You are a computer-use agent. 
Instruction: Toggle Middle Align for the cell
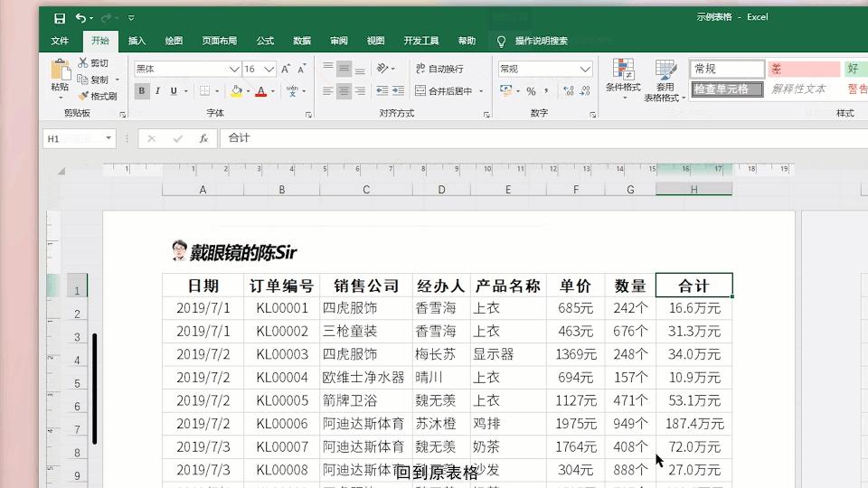pyautogui.click(x=344, y=69)
